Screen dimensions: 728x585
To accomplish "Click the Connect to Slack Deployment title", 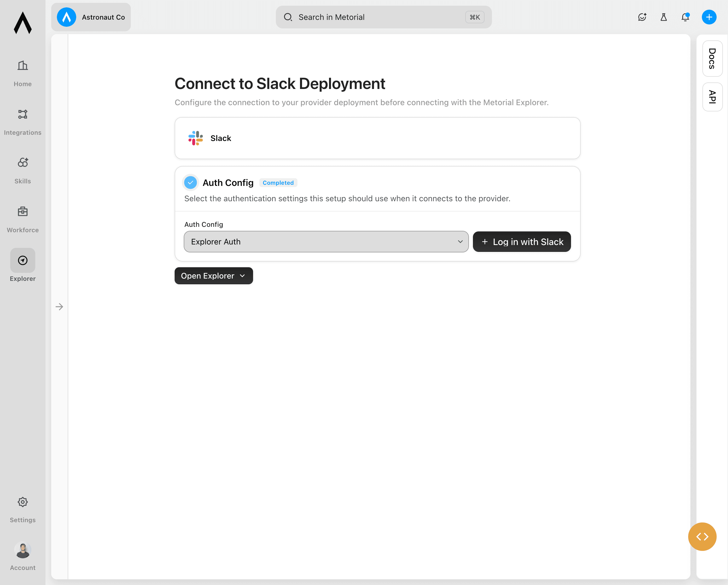I will pos(280,83).
